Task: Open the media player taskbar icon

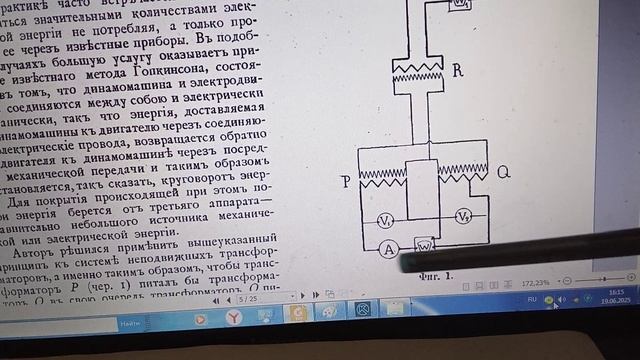Action: click(200, 319)
